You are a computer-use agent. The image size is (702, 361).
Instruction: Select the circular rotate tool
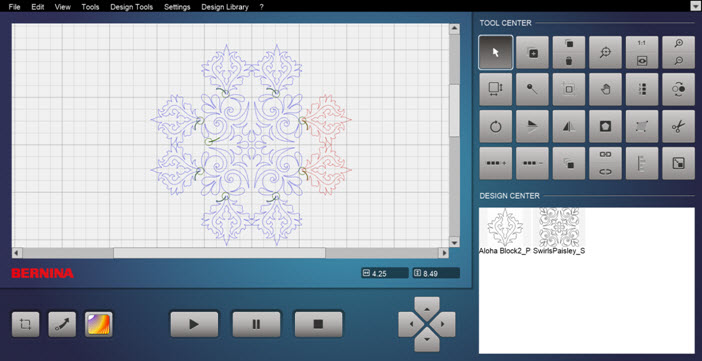pyautogui.click(x=496, y=126)
